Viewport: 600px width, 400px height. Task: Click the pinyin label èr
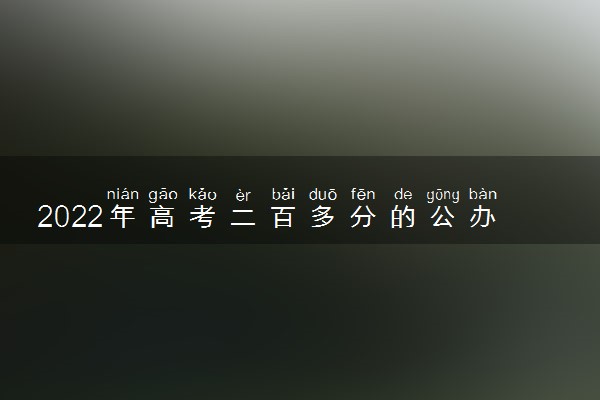tap(243, 196)
